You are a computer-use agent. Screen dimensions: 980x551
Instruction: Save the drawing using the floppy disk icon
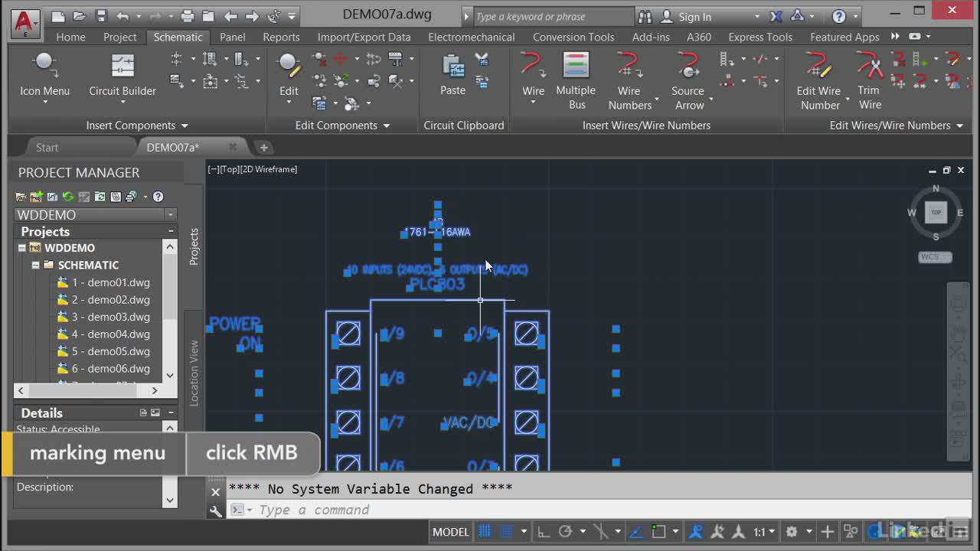point(101,16)
